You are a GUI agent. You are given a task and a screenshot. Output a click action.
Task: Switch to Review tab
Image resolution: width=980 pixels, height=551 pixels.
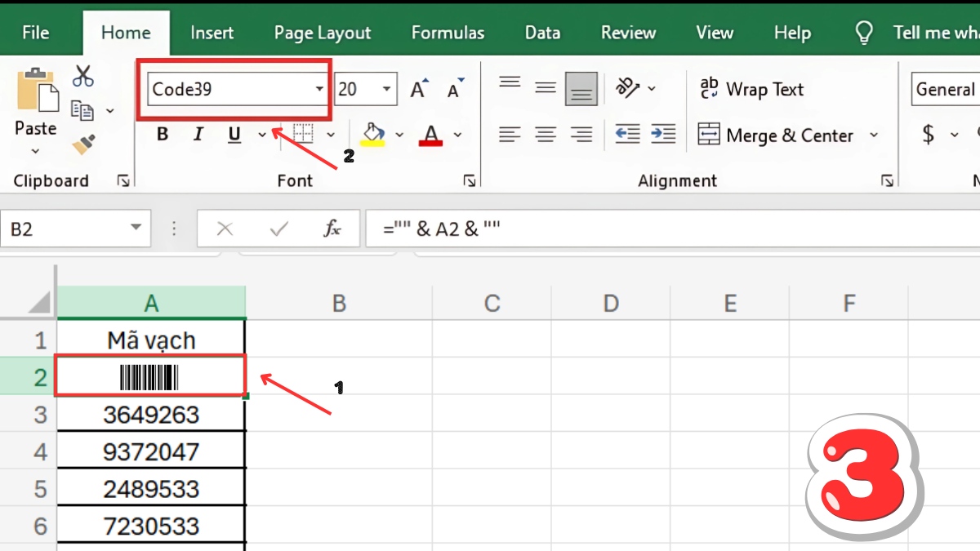(x=628, y=33)
